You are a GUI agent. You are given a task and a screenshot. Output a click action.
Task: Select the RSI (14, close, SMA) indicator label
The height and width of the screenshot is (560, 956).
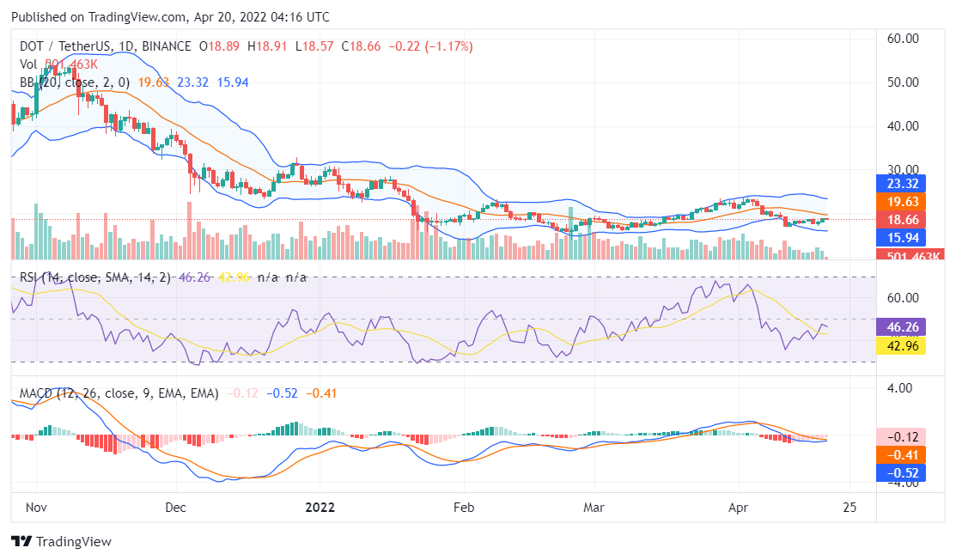[x=94, y=277]
